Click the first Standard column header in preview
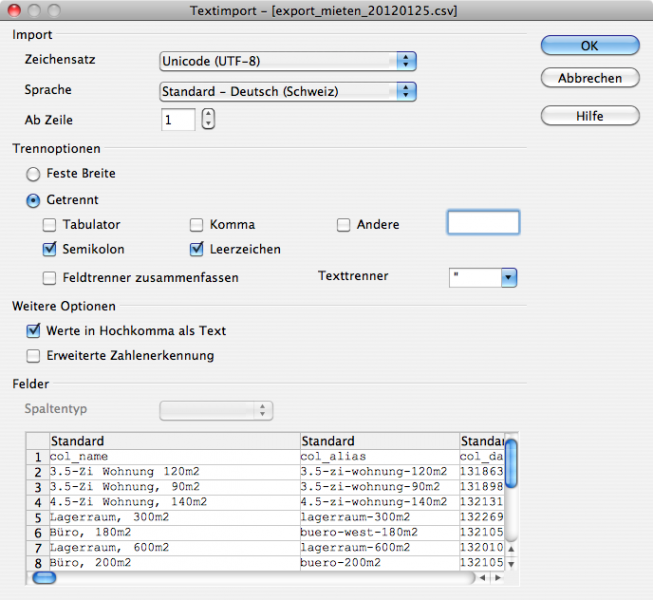Viewport: 653px width, 600px height. pos(174,441)
